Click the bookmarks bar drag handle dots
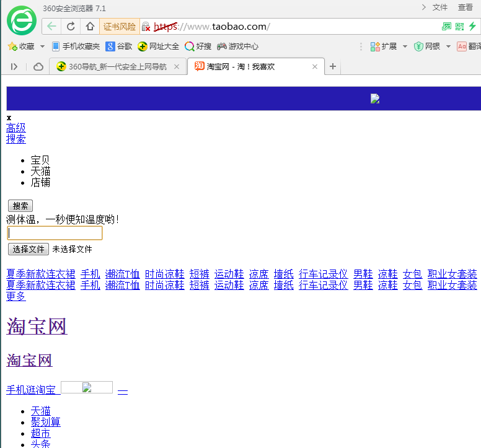The image size is (481, 448). [361, 46]
